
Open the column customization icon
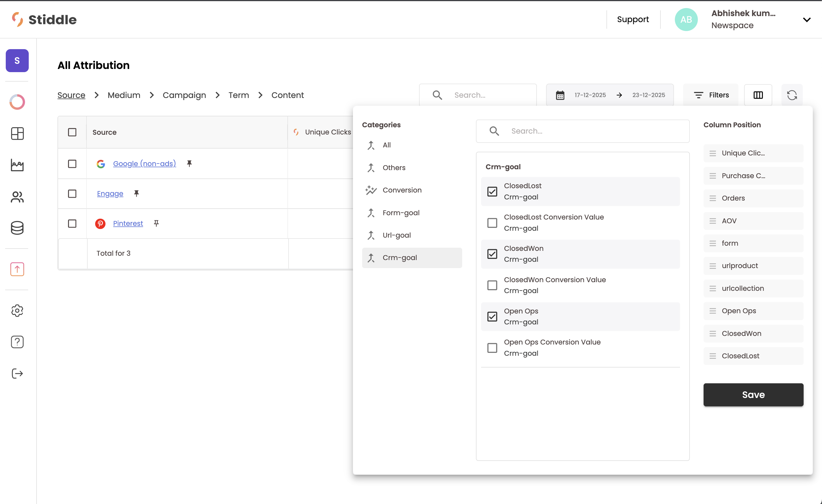758,95
